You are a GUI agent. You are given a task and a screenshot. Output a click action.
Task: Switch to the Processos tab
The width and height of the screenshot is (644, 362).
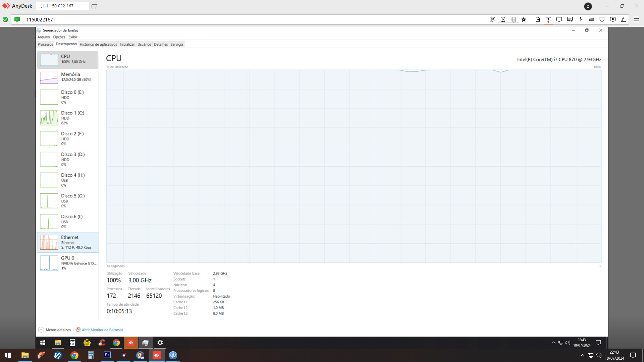(45, 44)
